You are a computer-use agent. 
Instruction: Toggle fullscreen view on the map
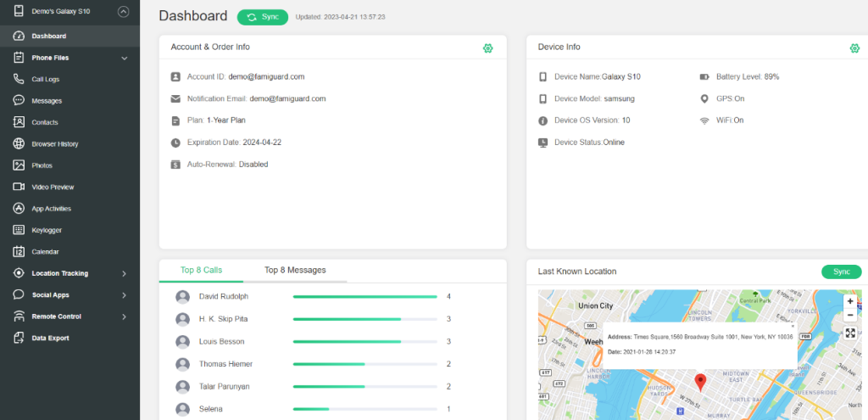point(850,333)
